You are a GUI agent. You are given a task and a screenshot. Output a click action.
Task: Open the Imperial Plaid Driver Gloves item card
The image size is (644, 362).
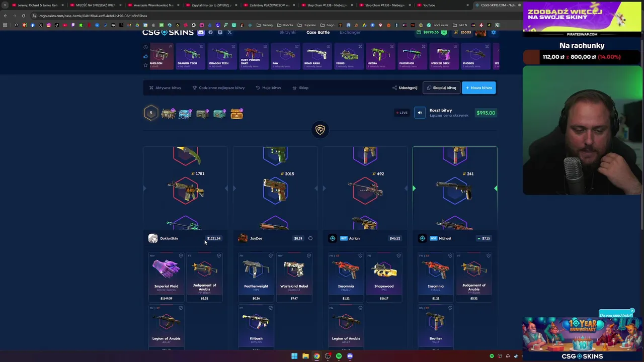[x=166, y=277]
